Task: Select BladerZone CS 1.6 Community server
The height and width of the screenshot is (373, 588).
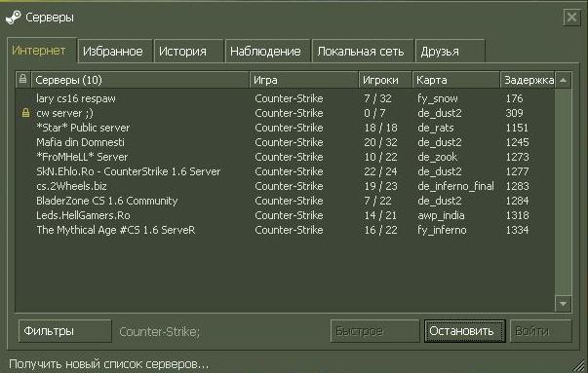Action: click(285, 201)
